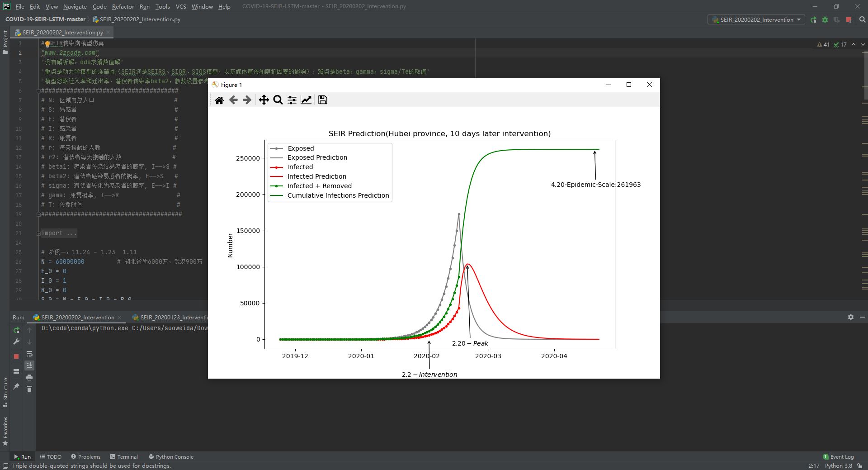
Task: Click Up the stack trace arrow
Action: pyautogui.click(x=29, y=330)
